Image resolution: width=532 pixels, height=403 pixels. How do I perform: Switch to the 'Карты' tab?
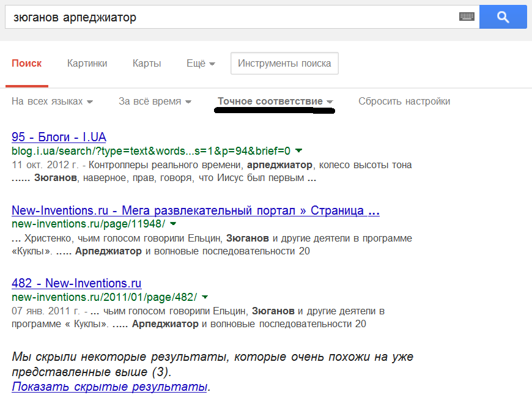click(147, 64)
